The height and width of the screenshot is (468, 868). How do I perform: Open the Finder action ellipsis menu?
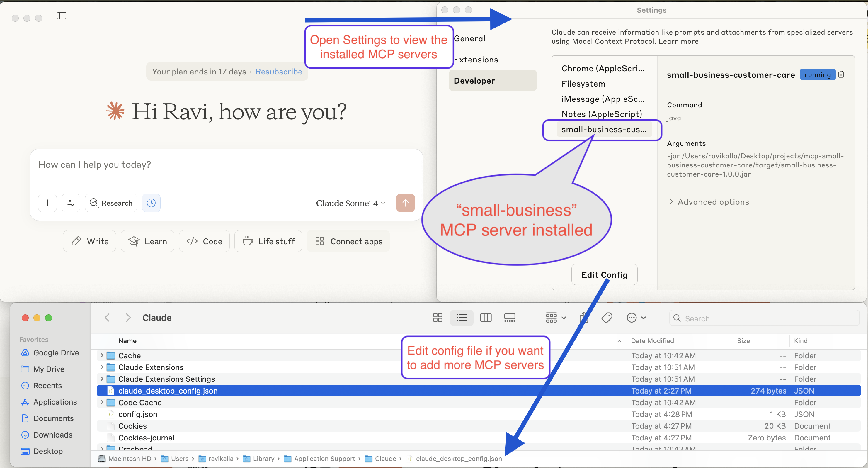636,318
